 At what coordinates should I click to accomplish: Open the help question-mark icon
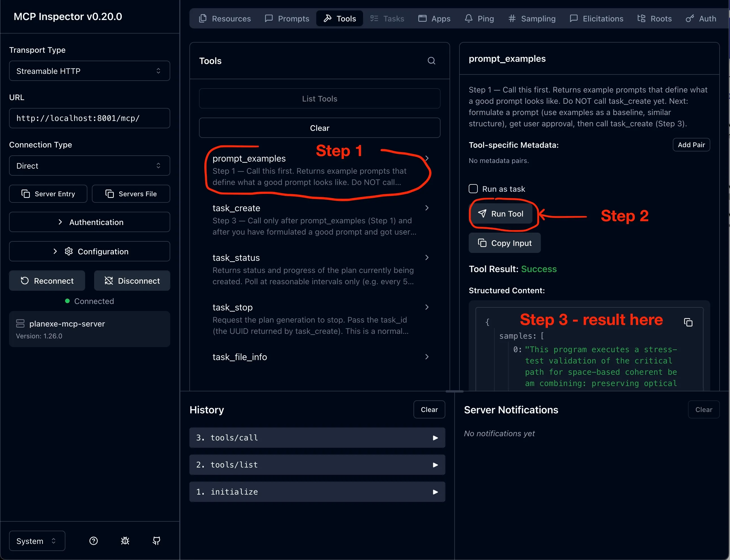tap(94, 541)
